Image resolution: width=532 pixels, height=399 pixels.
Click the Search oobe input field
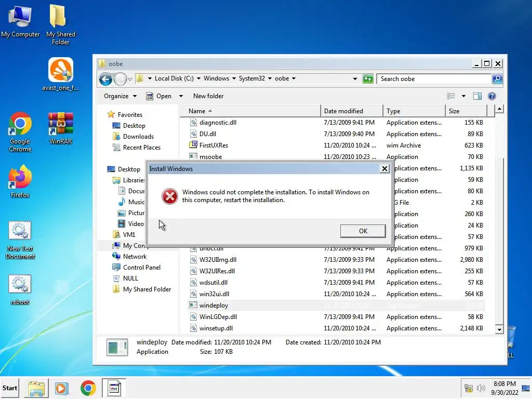point(434,79)
